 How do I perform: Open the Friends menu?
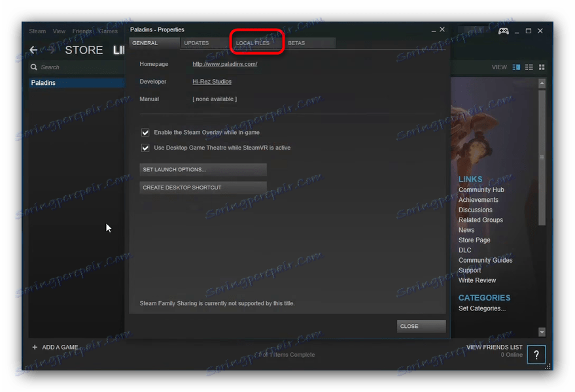[x=82, y=31]
